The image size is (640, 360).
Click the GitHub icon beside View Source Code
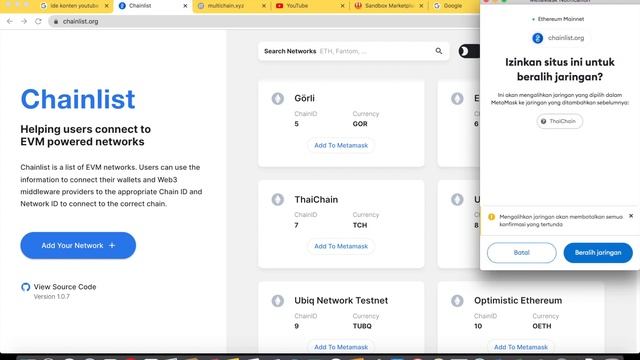click(26, 287)
